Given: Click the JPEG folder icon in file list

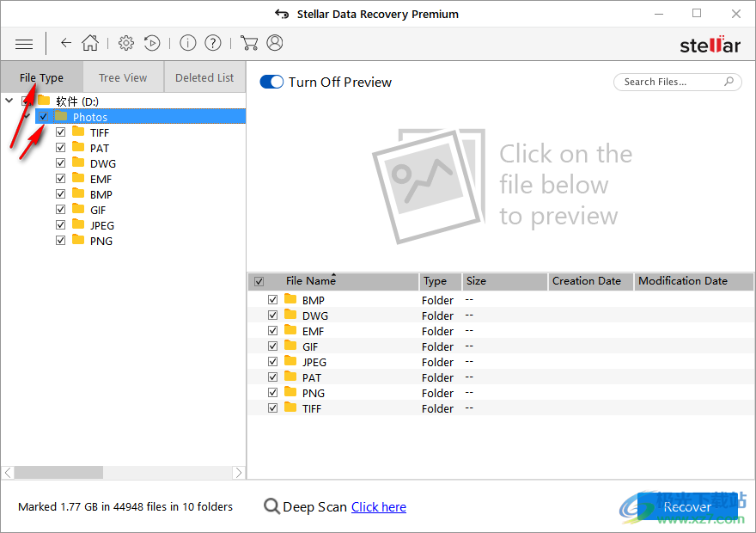Looking at the screenshot, I should [x=290, y=361].
